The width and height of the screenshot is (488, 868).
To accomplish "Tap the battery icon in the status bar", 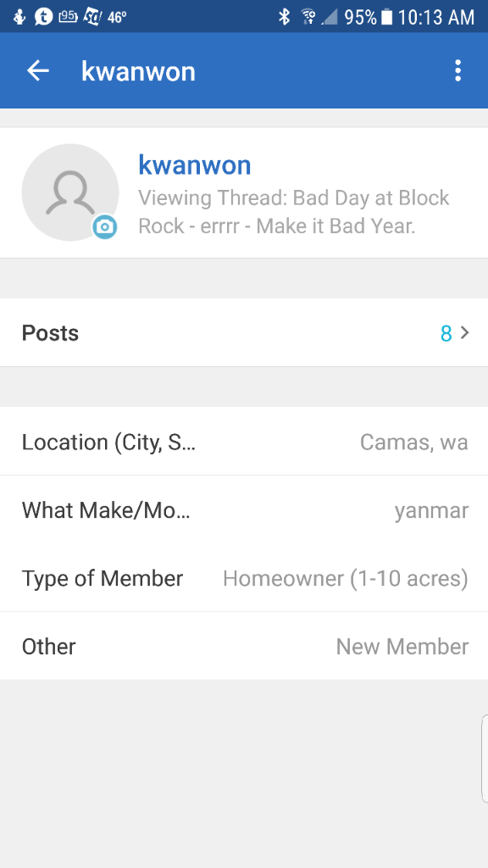I will [387, 17].
